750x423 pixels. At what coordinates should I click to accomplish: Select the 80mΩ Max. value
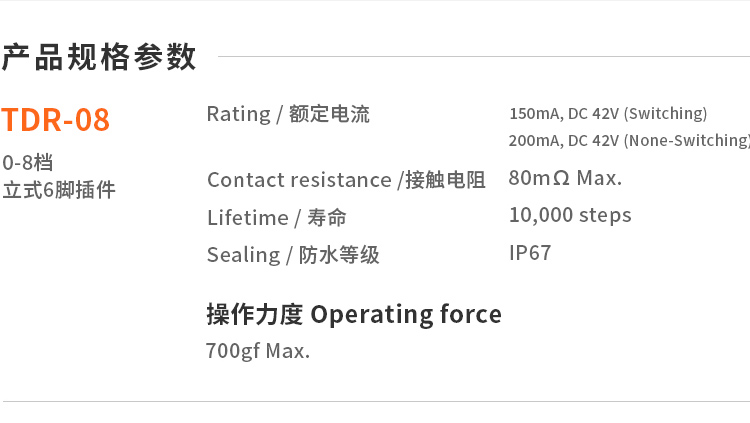point(565,179)
